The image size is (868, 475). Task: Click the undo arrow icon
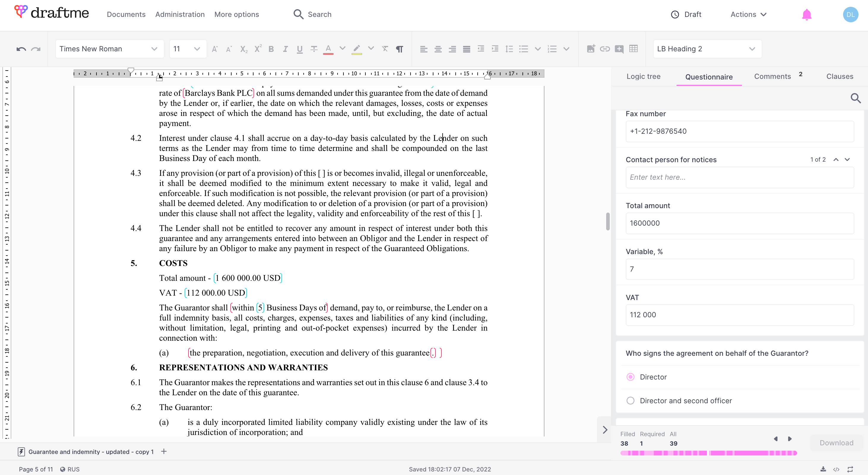[x=21, y=49]
